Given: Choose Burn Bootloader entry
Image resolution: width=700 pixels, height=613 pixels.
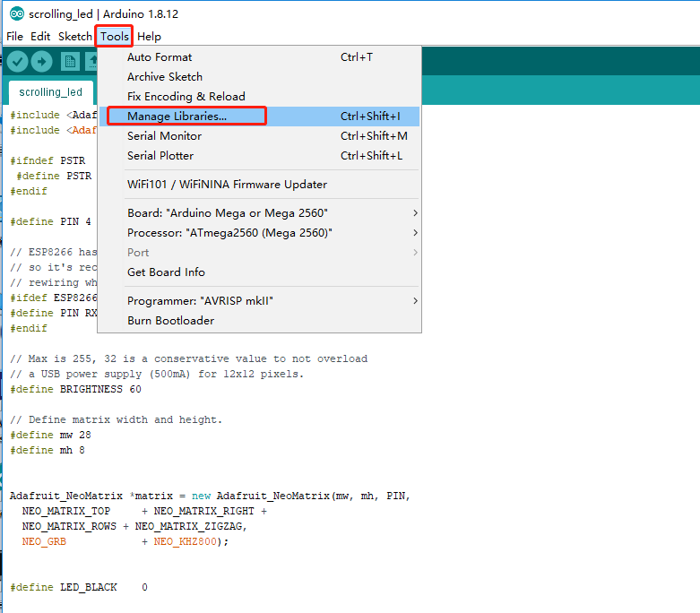Looking at the screenshot, I should coord(259,321).
